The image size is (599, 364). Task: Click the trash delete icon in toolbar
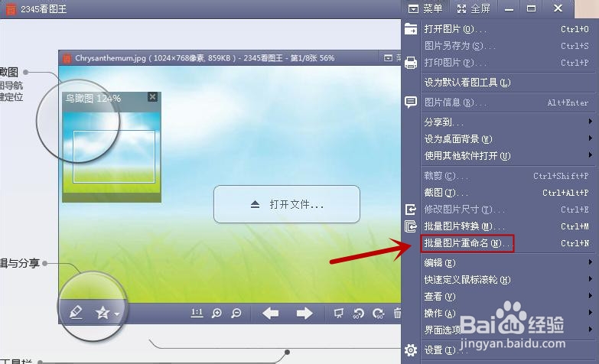397,314
